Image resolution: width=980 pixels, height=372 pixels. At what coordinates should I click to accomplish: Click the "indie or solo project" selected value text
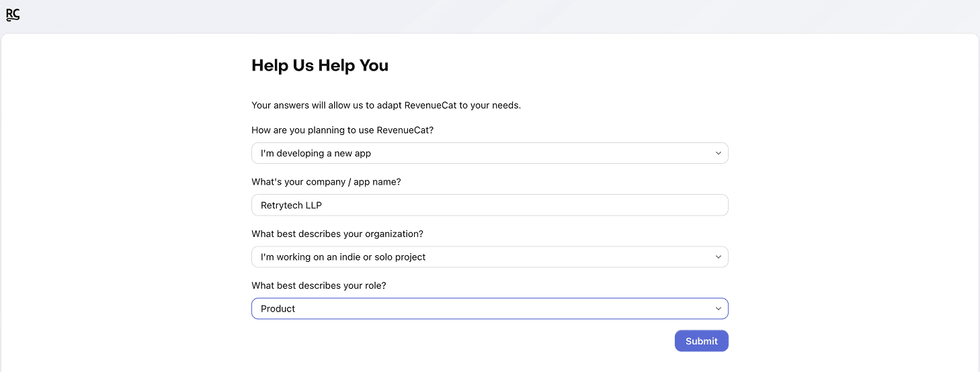coord(343,257)
